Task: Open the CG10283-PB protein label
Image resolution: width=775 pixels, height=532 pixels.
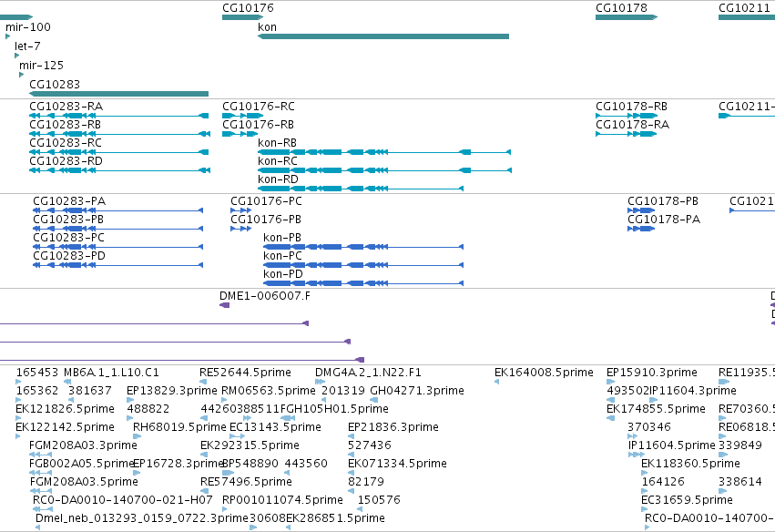Action: click(68, 220)
